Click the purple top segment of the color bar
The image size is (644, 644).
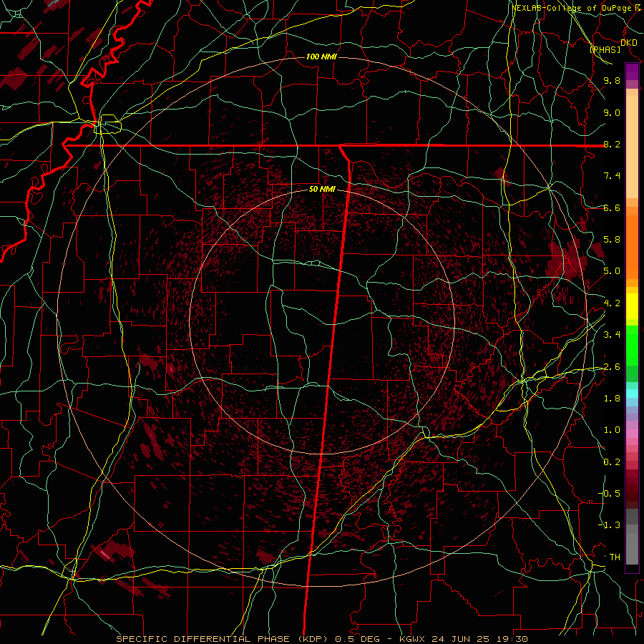coord(632,72)
